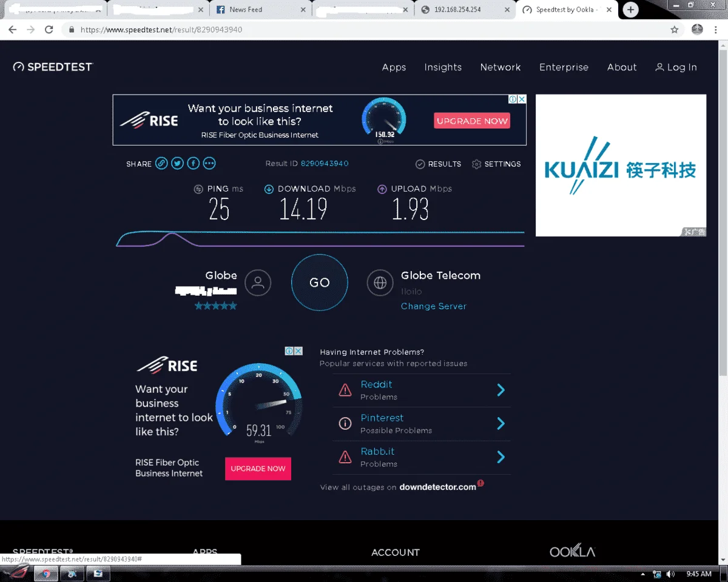This screenshot has width=728, height=582.
Task: Share result via link icon
Action: coord(161,164)
